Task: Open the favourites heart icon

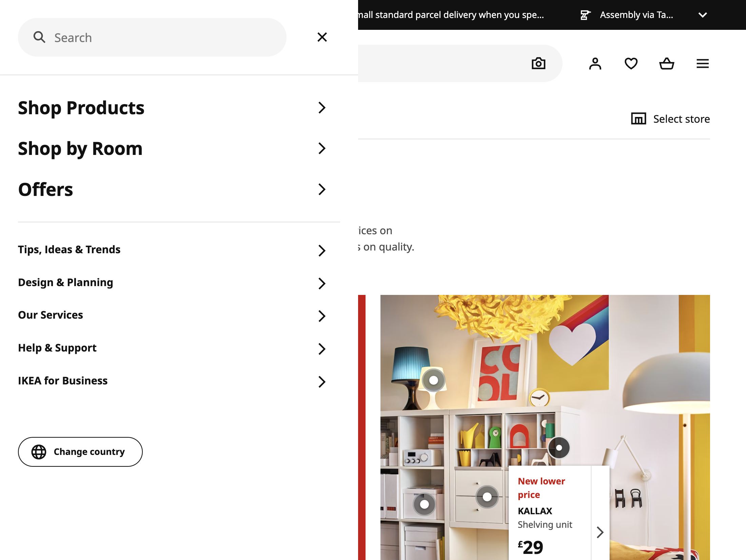Action: pyautogui.click(x=631, y=63)
